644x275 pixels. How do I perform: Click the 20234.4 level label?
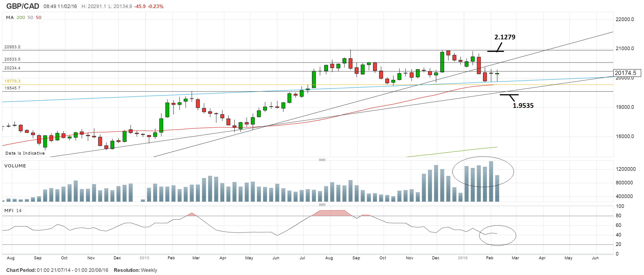click(12, 68)
